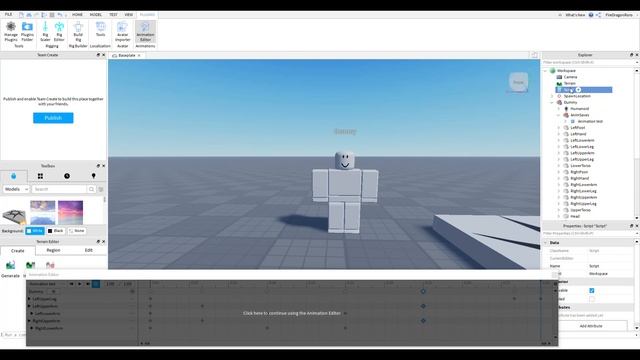Open the Toolbox Creations lightbulb tab
Image resolution: width=640 pixels, height=360 pixels.
[93, 176]
